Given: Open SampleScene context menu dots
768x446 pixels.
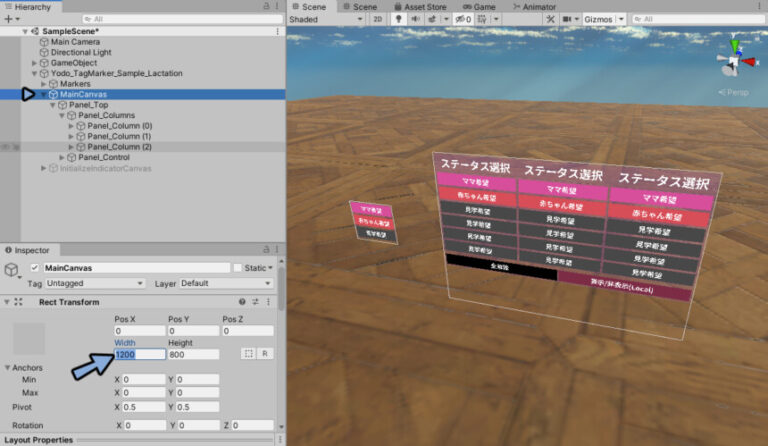Looking at the screenshot, I should (x=278, y=31).
